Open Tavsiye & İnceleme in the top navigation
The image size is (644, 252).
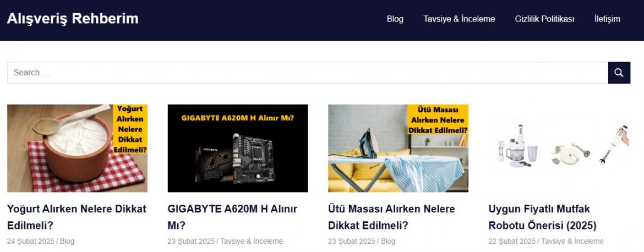(x=459, y=19)
